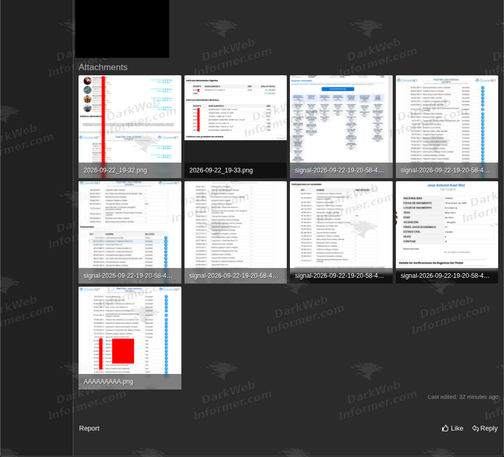The image size is (504, 457).
Task: Click the Reply button label
Action: tap(489, 428)
